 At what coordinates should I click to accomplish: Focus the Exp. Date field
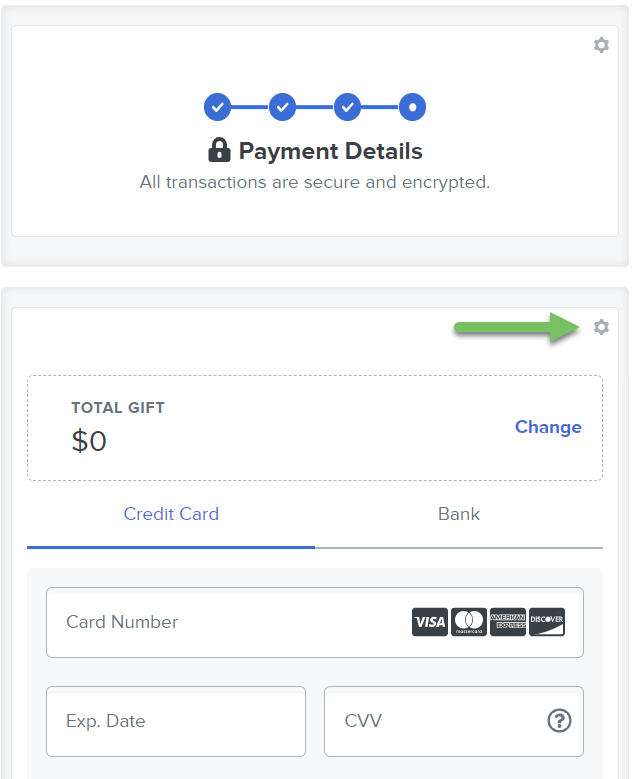176,721
